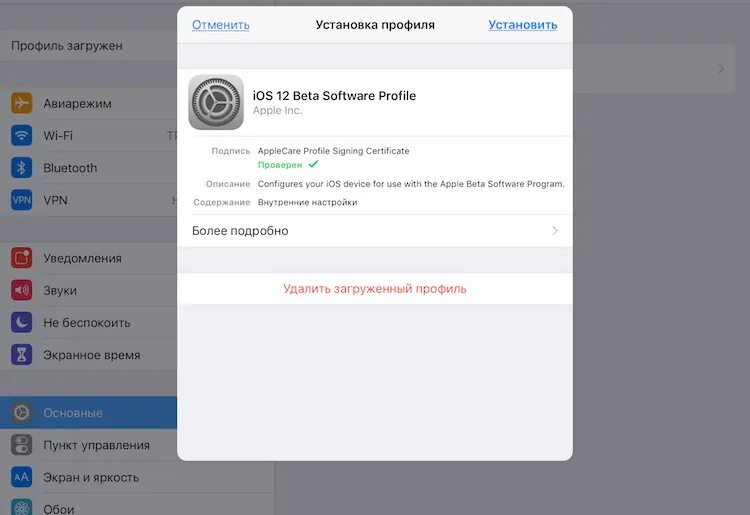Tap iOS 12 Beta Software Profile title
Screen dimensions: 750x515
[x=334, y=96]
